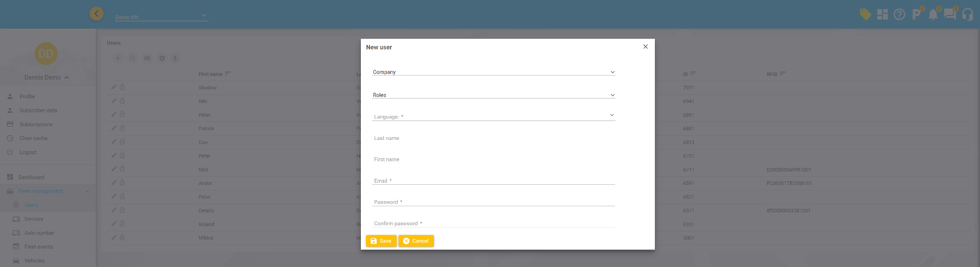Viewport: 980px width, 267px height.
Task: Open the chat messages icon
Action: [950, 14]
